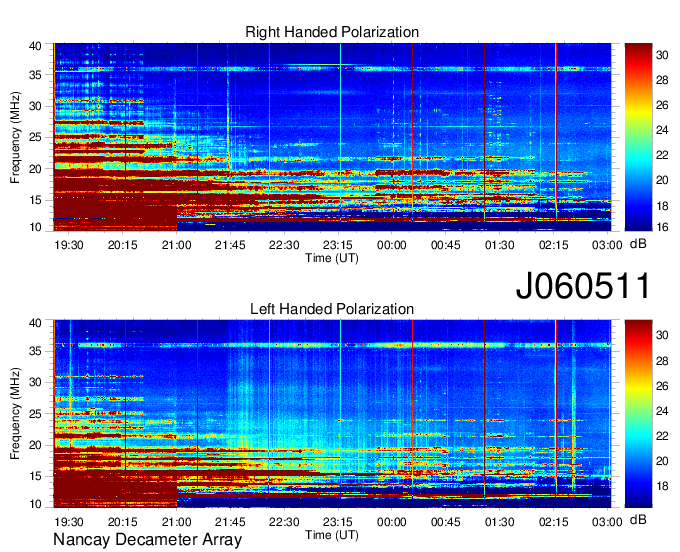
Task: Click '19:30' time tick on right-handed plot
Action: (x=69, y=245)
